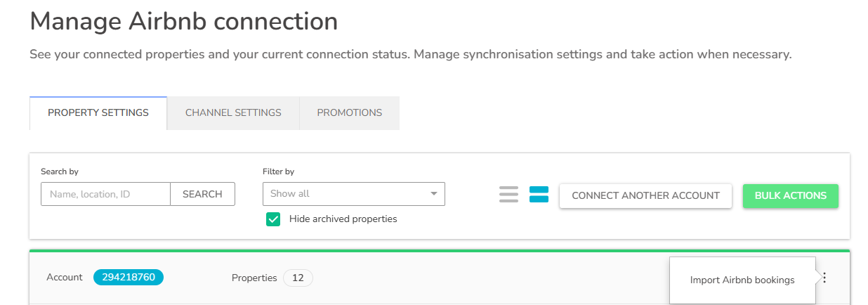Viewport: 868px width, 305px height.
Task: Select Import Airbnb bookings menu item
Action: (x=742, y=280)
